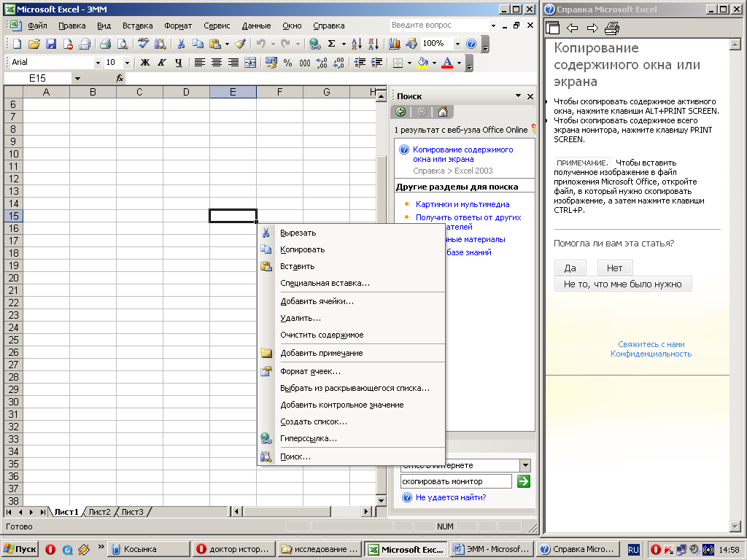This screenshot has height=560, width=747.
Task: Click Print icon in Help window
Action: (x=612, y=28)
